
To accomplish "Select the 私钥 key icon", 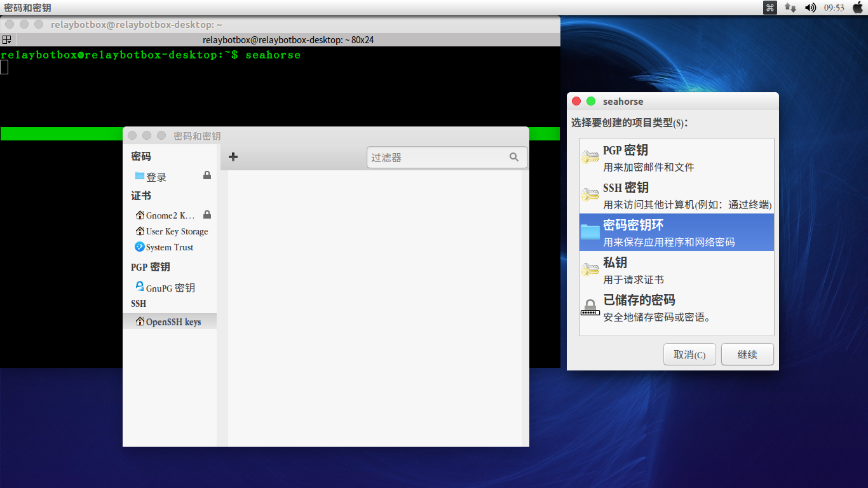I will [590, 270].
